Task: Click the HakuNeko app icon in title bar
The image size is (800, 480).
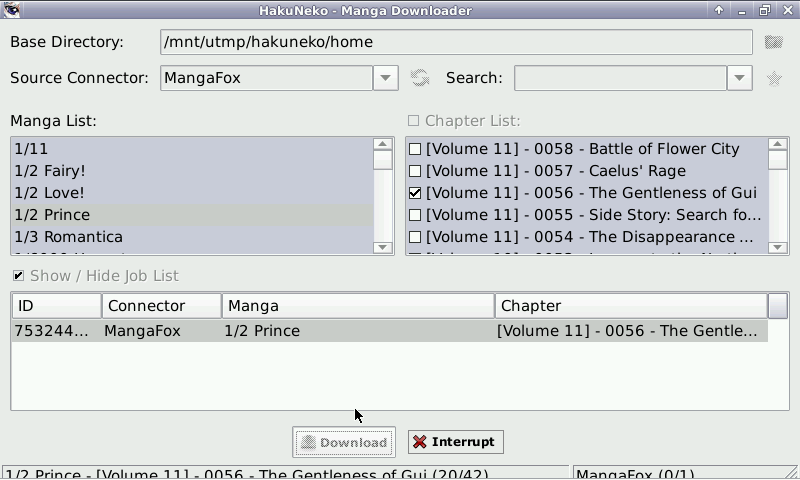Action: click(x=11, y=10)
